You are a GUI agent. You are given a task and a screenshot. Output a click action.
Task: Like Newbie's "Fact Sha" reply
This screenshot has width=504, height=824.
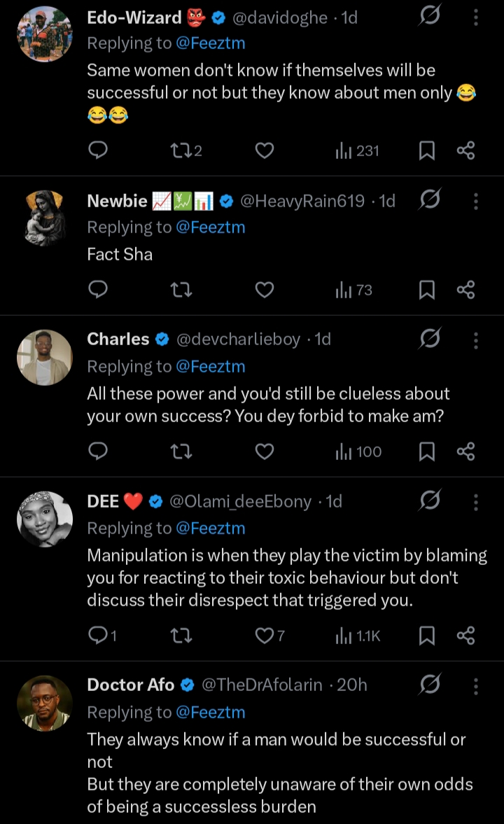click(264, 290)
